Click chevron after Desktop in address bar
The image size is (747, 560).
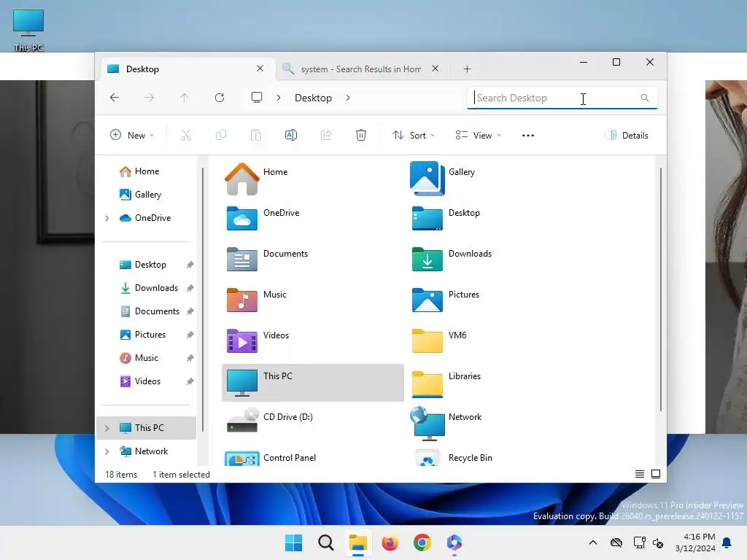click(x=348, y=98)
